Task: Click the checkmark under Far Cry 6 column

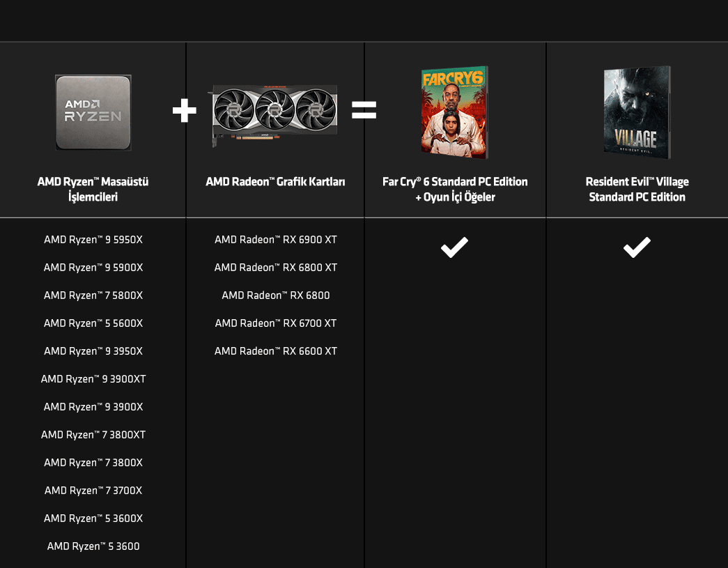Action: (454, 247)
